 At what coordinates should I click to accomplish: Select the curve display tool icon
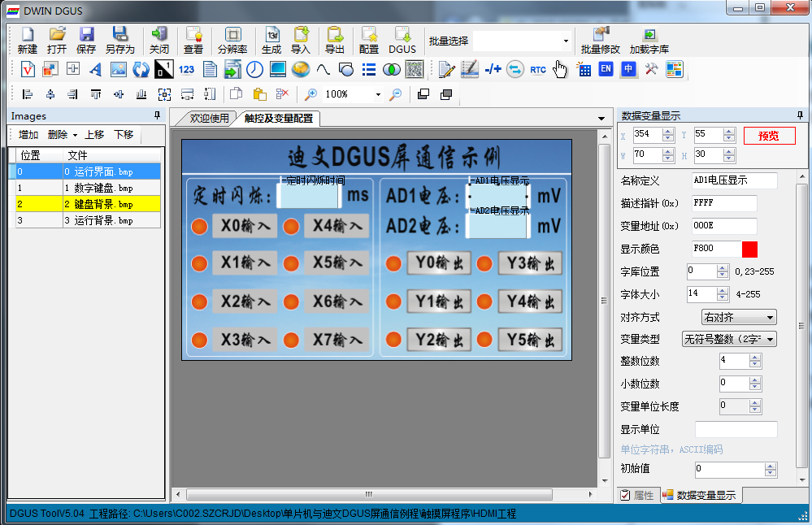click(323, 69)
